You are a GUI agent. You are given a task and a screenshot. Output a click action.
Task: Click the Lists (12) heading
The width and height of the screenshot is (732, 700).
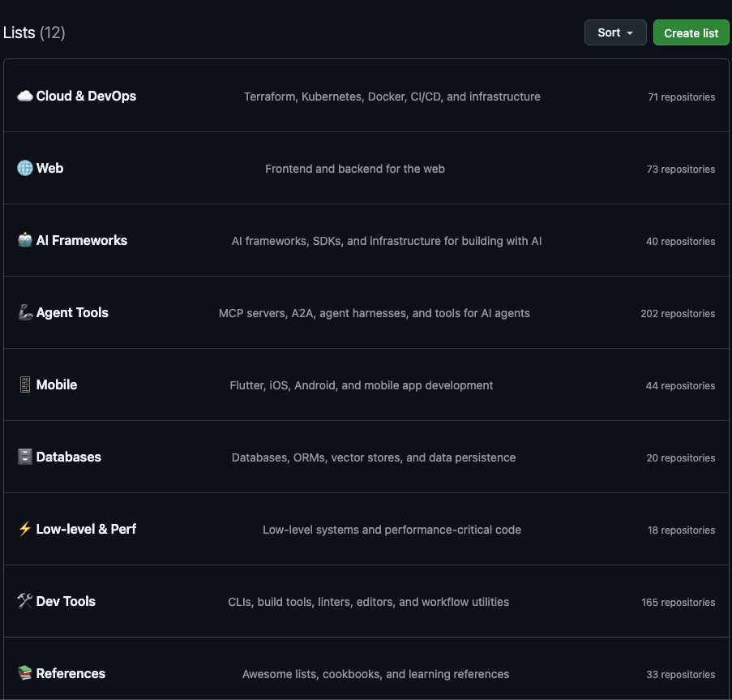[34, 32]
